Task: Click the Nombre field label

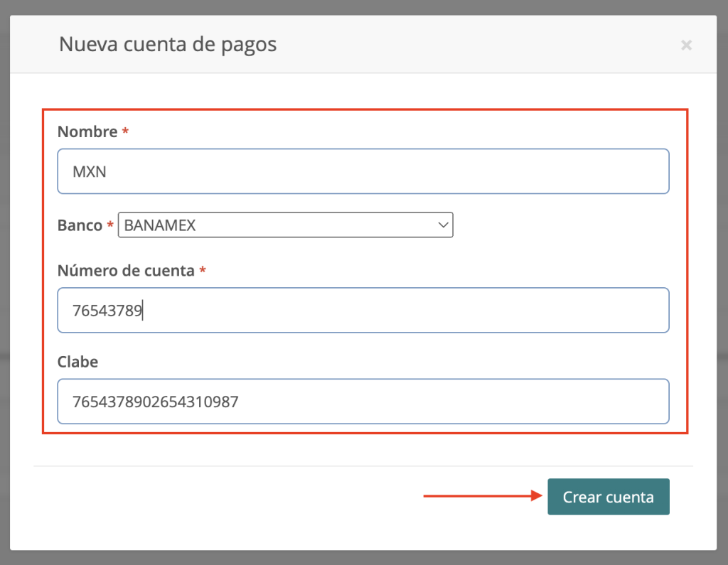Action: [x=87, y=132]
